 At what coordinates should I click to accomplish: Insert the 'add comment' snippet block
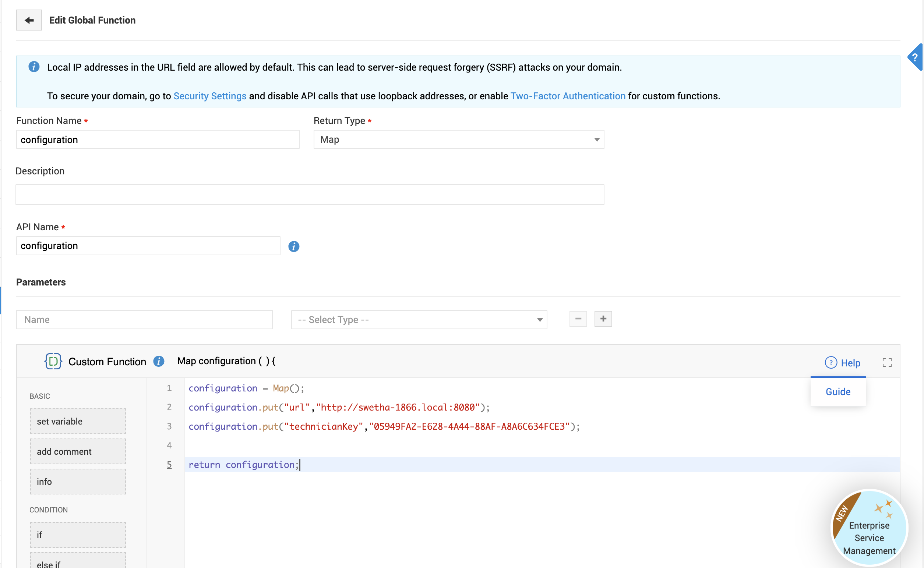pyautogui.click(x=78, y=451)
